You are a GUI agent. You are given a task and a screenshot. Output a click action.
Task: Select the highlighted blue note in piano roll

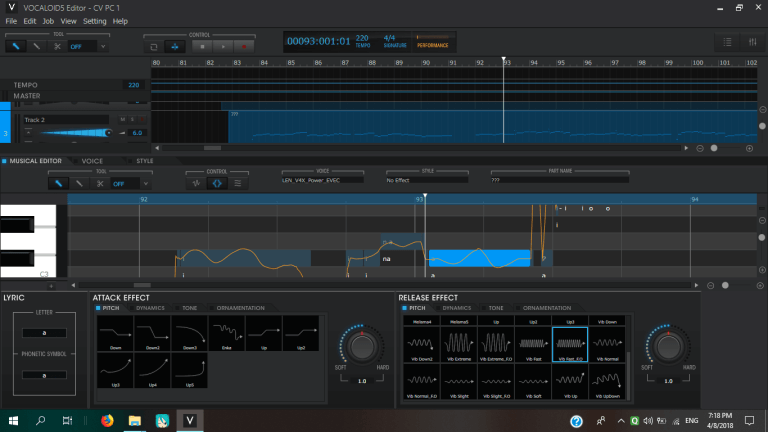tap(480, 258)
